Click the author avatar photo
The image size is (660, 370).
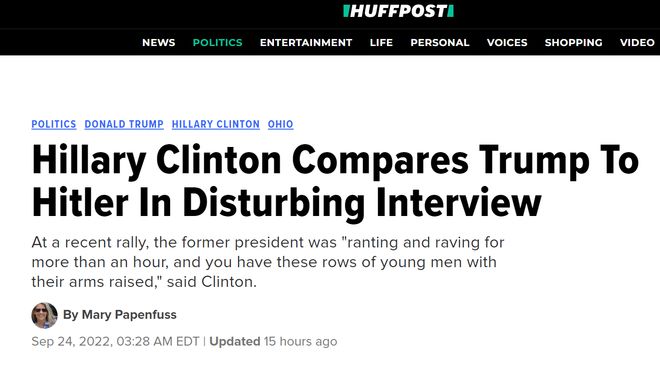pos(44,315)
